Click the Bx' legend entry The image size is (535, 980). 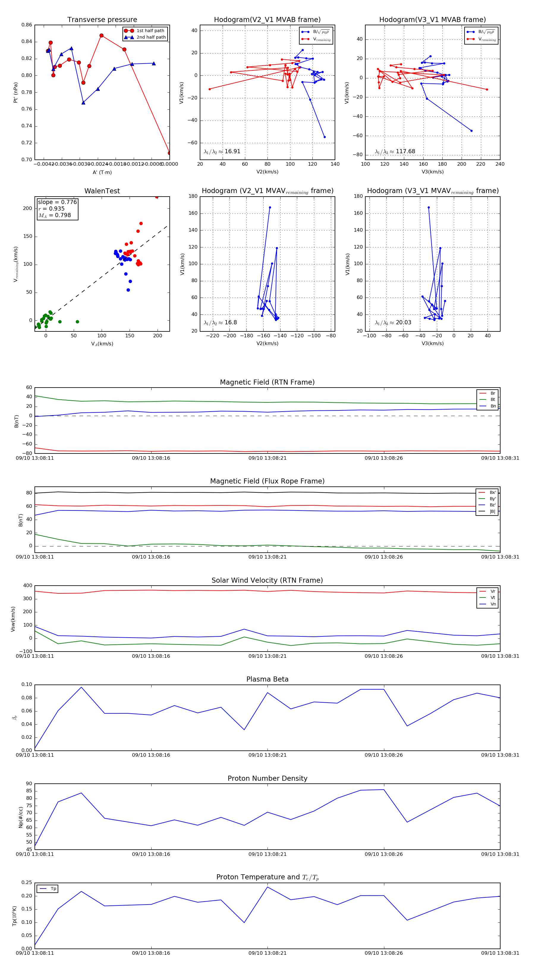pyautogui.click(x=487, y=492)
